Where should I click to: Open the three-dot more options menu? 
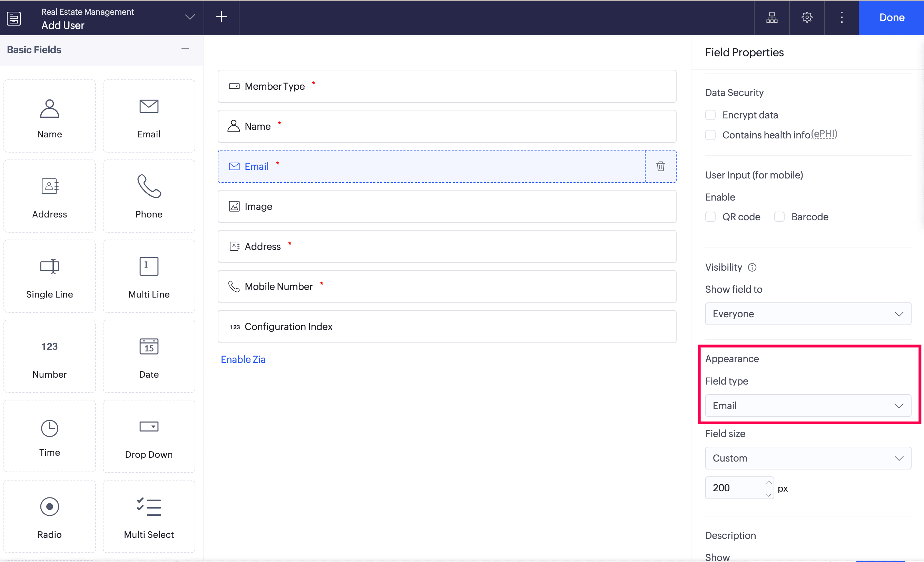pos(842,17)
